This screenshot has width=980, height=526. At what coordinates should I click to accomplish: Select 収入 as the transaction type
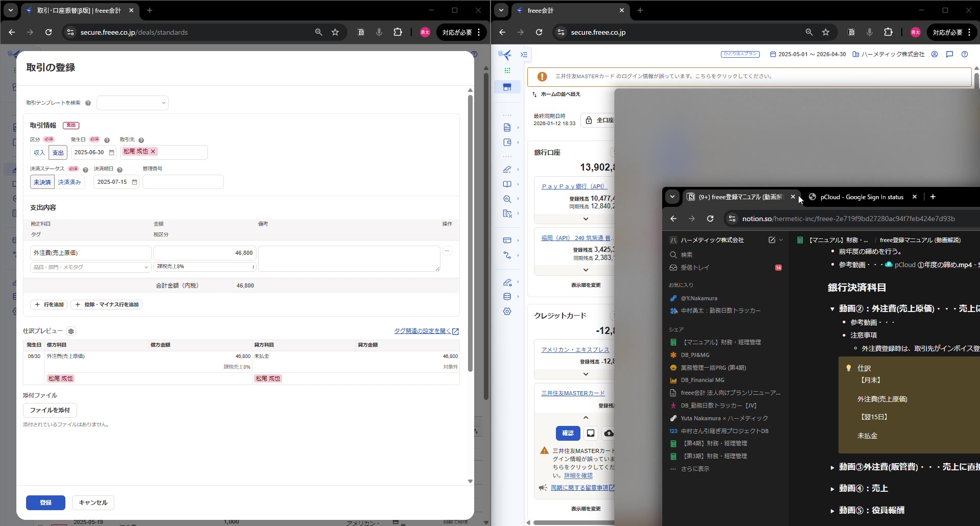pyautogui.click(x=39, y=153)
